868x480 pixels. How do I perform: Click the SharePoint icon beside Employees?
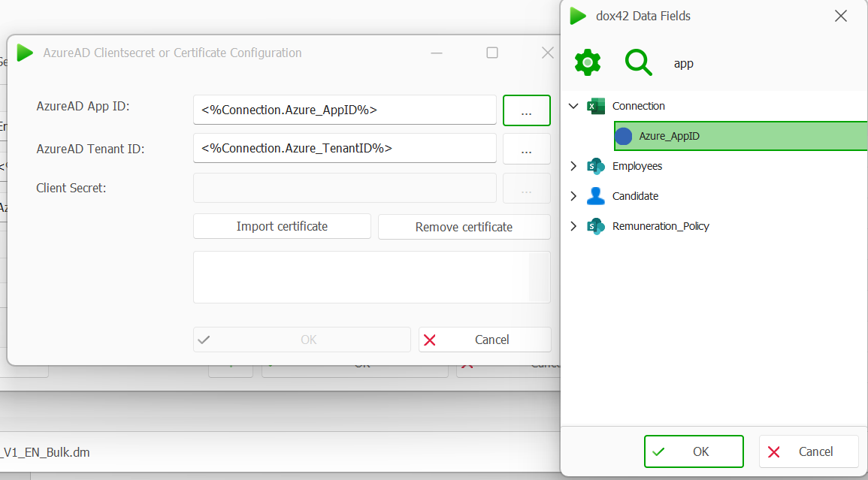(596, 166)
